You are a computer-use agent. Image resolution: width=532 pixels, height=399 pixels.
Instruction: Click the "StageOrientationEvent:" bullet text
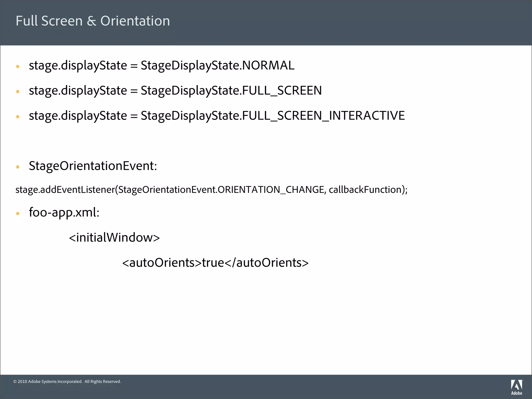93,166
